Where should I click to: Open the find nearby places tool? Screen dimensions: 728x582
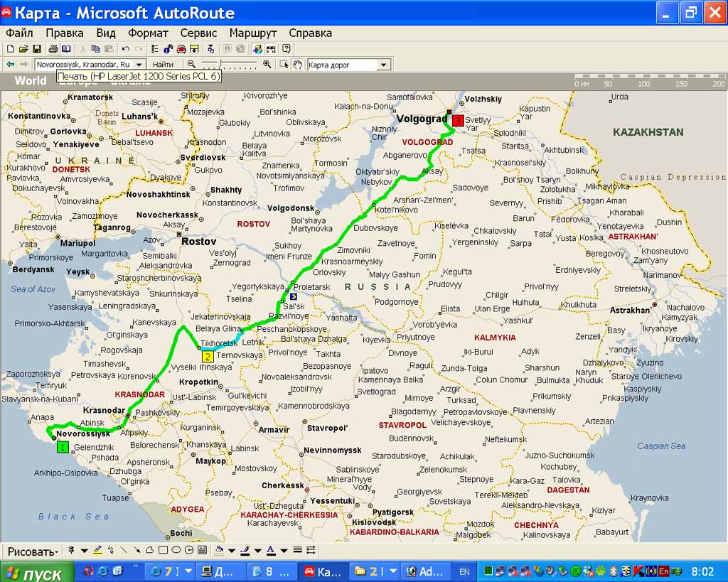coord(168,49)
